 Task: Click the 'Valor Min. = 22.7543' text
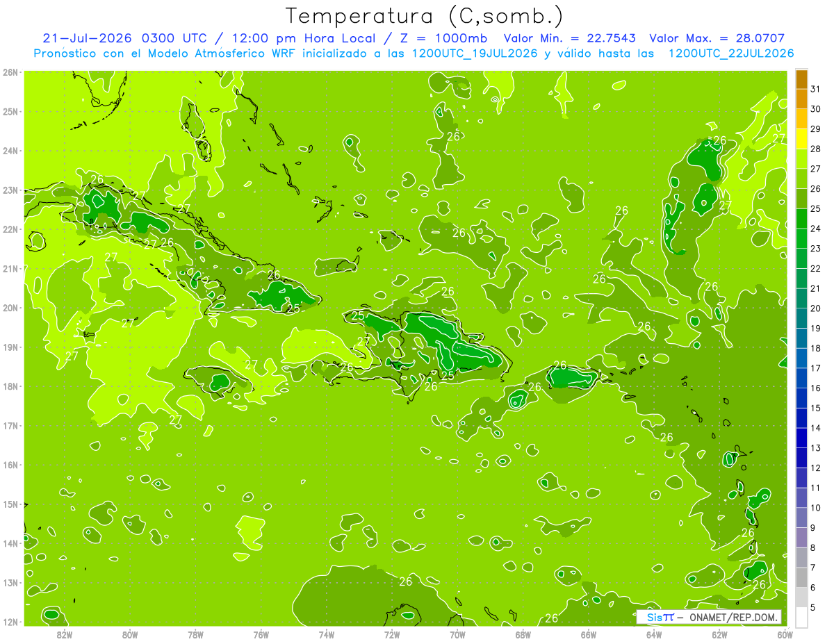[571, 38]
